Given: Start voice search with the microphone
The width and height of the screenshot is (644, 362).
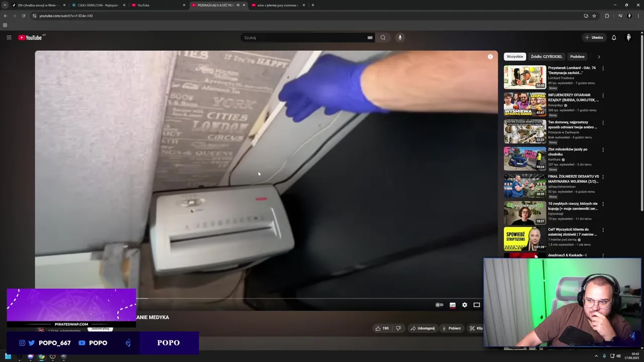Looking at the screenshot, I should (x=400, y=38).
